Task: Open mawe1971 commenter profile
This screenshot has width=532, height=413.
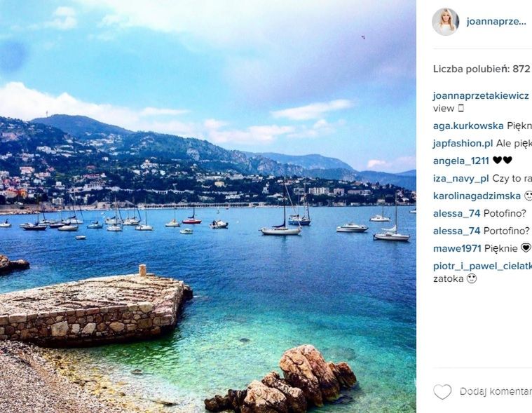Action: coord(457,248)
